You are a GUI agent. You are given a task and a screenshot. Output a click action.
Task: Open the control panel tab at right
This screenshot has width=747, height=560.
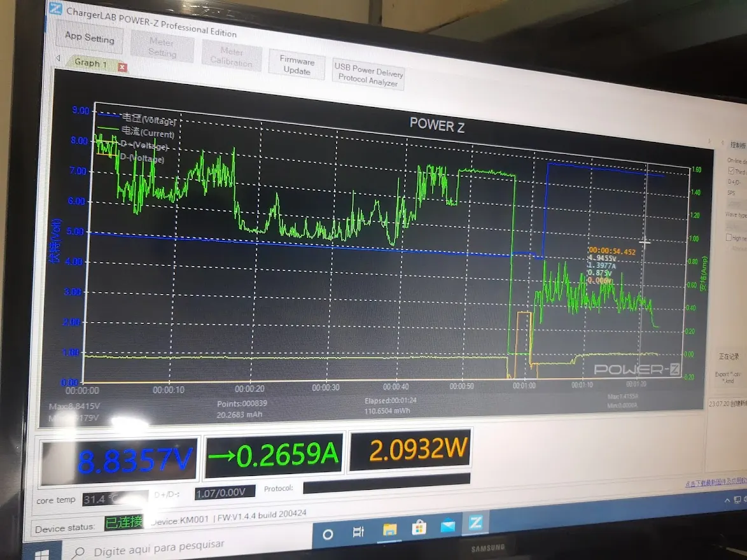(738, 145)
